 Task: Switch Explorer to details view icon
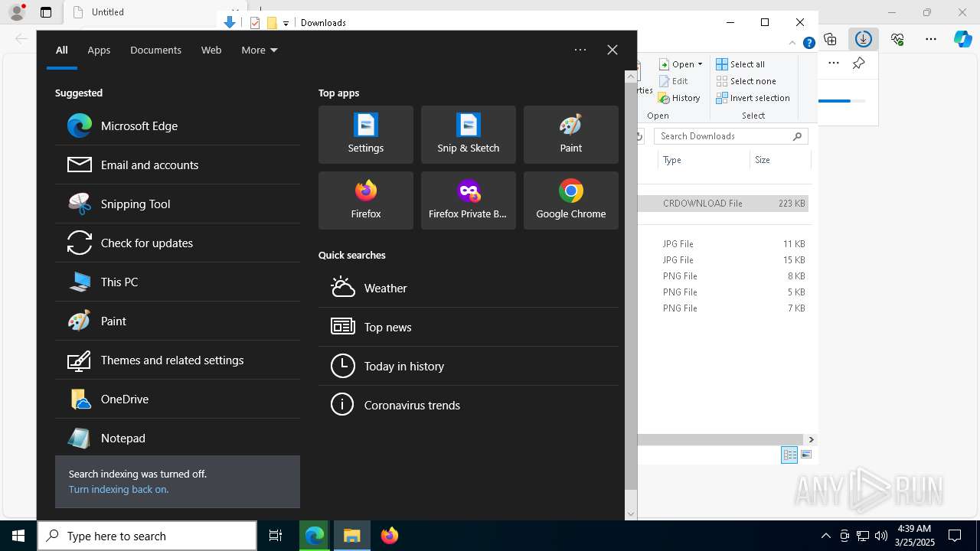pos(789,455)
